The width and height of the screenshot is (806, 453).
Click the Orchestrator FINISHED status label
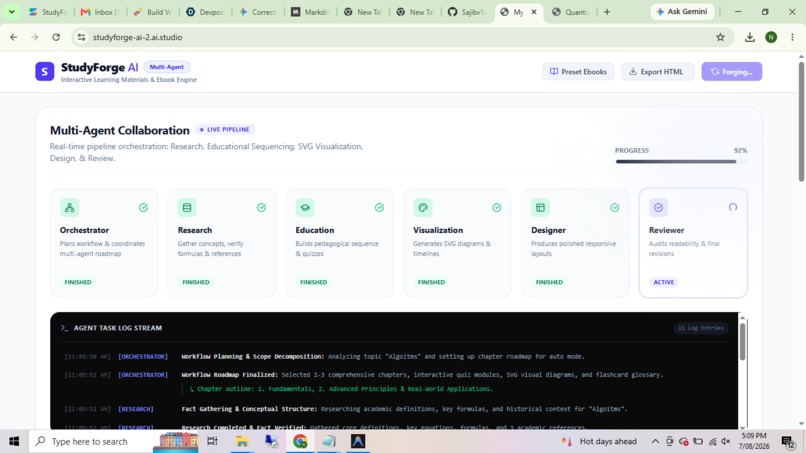(x=78, y=282)
